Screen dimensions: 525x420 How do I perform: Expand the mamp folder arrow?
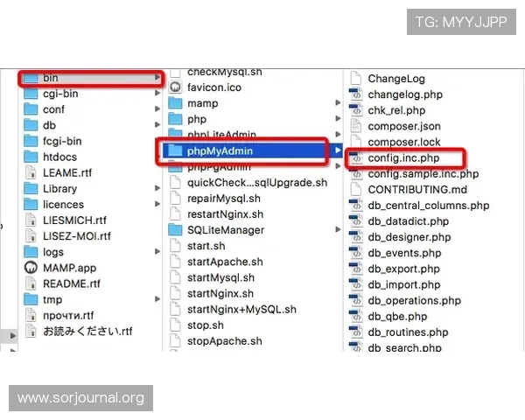338,103
